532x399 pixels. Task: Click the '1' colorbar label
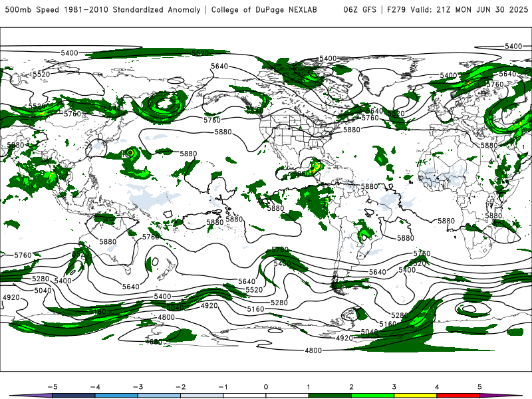click(309, 387)
